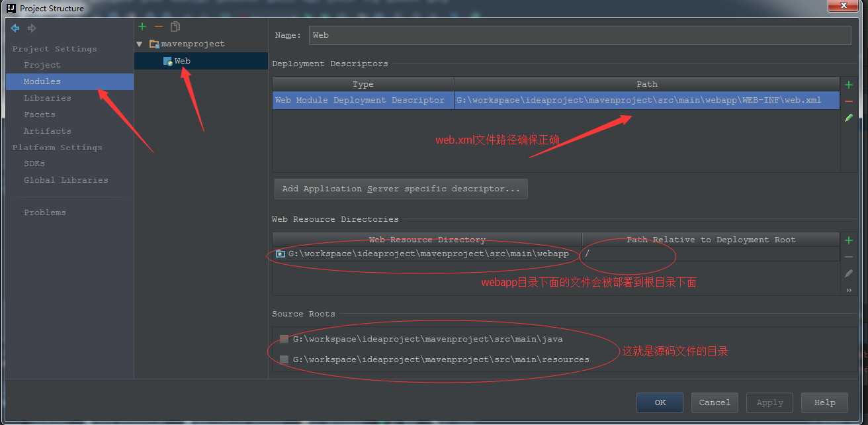Show more web resource actions chevron
Image resolution: width=868 pixels, height=425 pixels.
849,290
